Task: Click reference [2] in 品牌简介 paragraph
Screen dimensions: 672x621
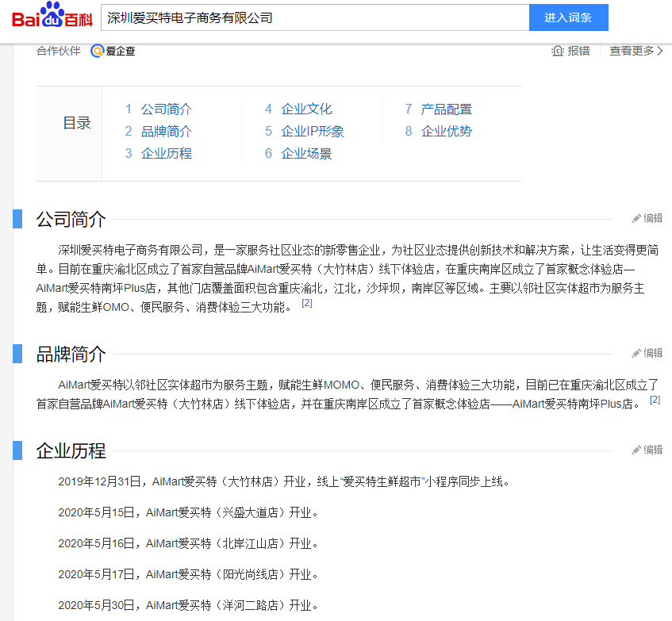Action: pyautogui.click(x=655, y=400)
